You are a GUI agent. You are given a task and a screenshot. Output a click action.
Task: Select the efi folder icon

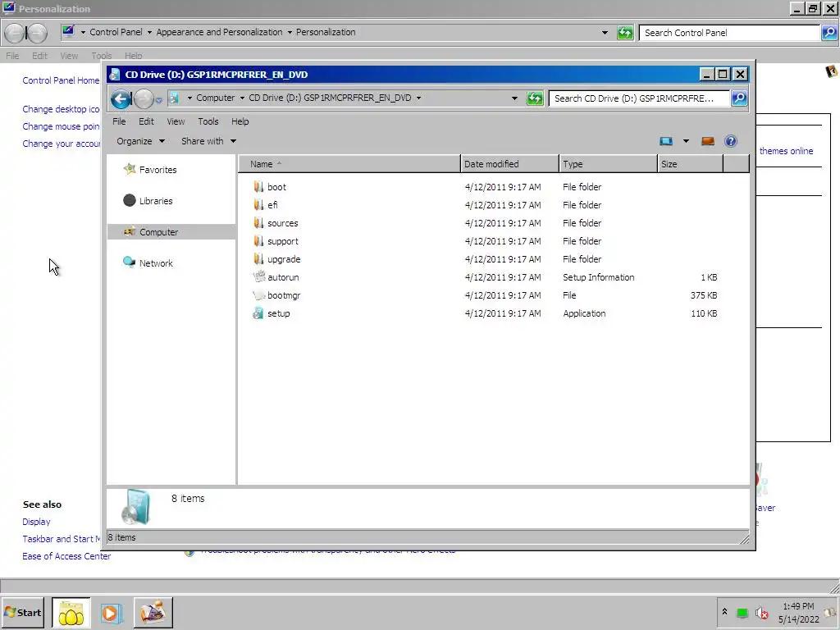point(258,205)
